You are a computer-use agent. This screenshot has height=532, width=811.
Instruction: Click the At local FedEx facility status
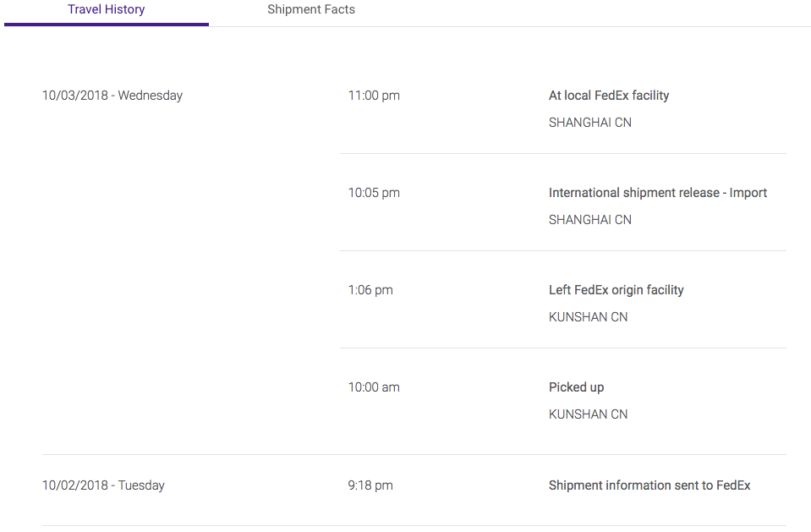(x=609, y=96)
